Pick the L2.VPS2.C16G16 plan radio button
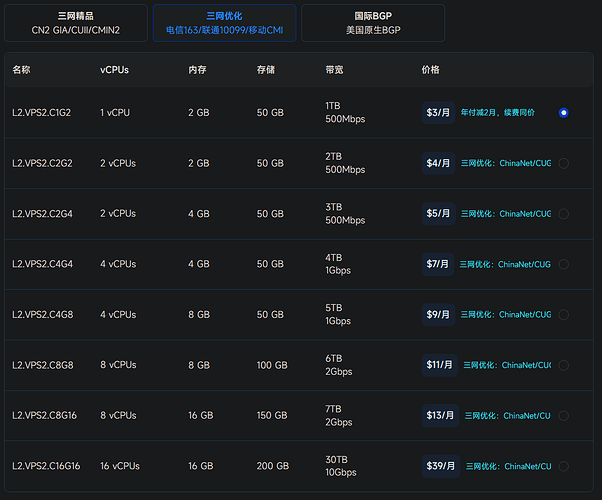 tap(564, 466)
